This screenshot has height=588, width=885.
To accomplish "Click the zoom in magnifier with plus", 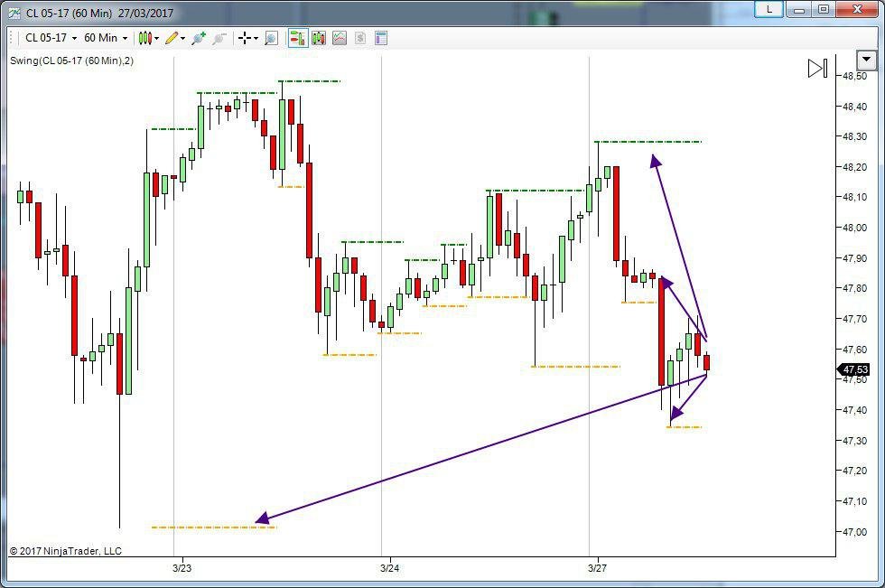I will click(x=199, y=38).
